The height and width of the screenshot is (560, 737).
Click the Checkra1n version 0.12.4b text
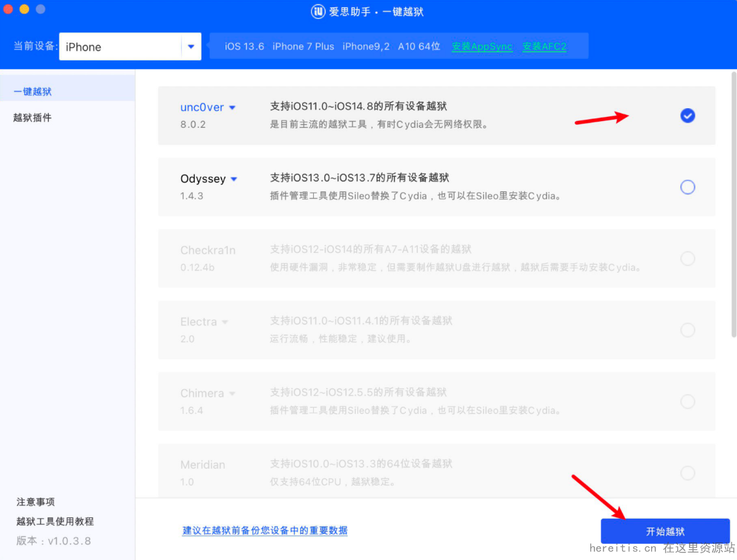[x=197, y=268]
